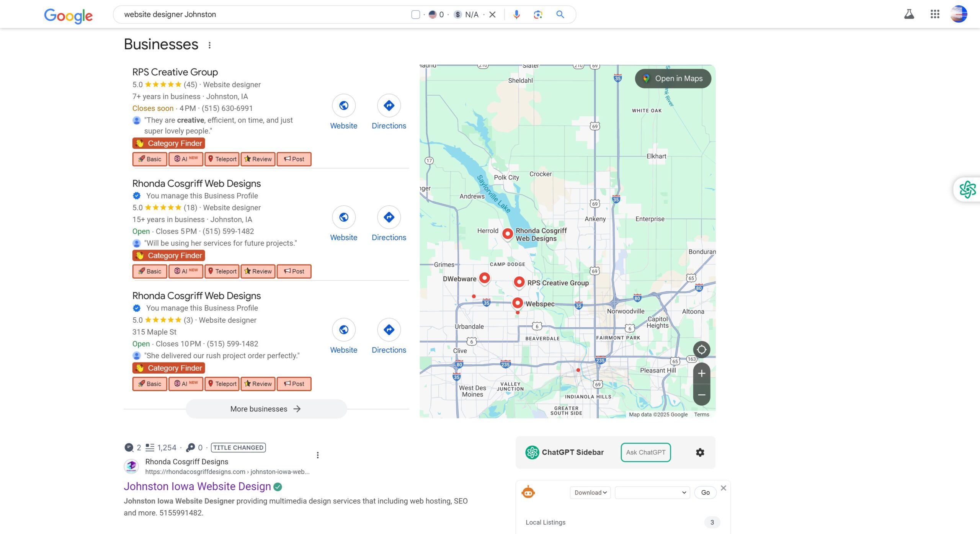Click Teleport for 18-review Rhonda listing
The image size is (980, 534).
[222, 271]
